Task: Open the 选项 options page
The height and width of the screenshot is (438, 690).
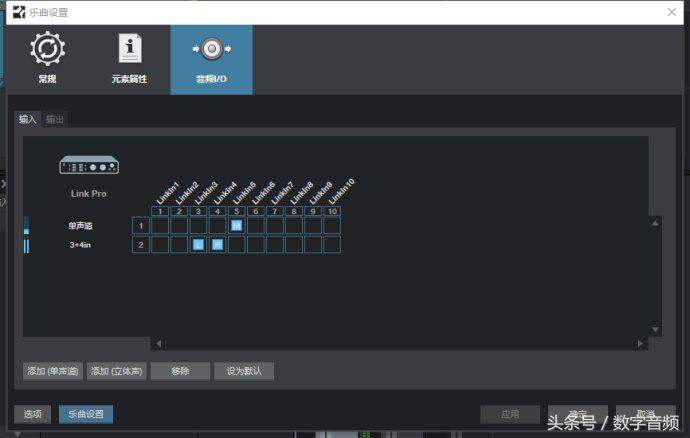Action: point(33,414)
